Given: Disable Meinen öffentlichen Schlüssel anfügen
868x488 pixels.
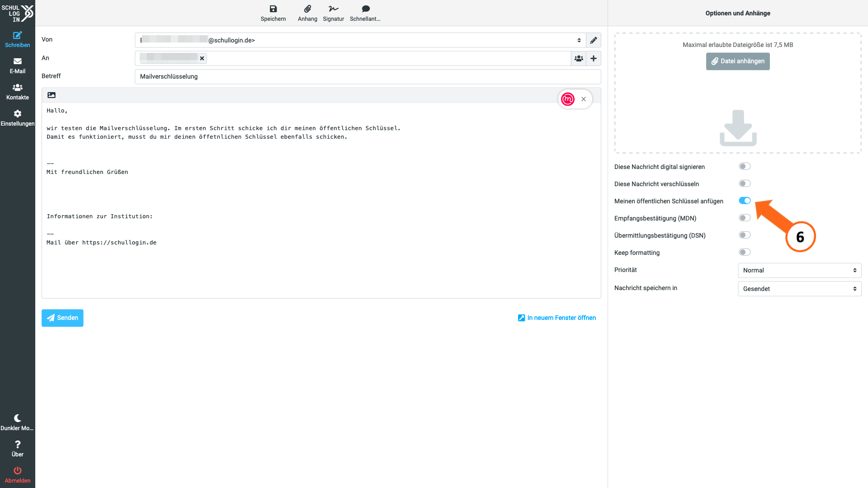Looking at the screenshot, I should pos(745,201).
